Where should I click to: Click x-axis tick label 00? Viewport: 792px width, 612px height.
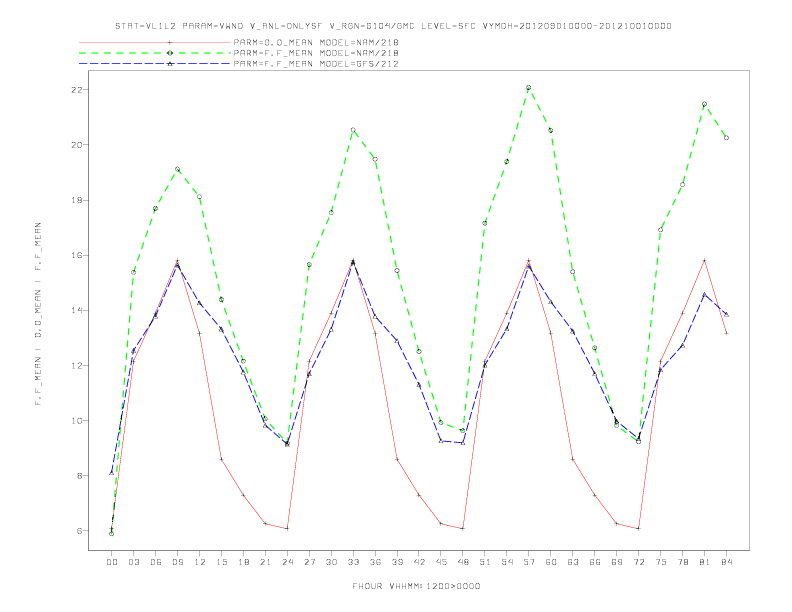pyautogui.click(x=112, y=562)
